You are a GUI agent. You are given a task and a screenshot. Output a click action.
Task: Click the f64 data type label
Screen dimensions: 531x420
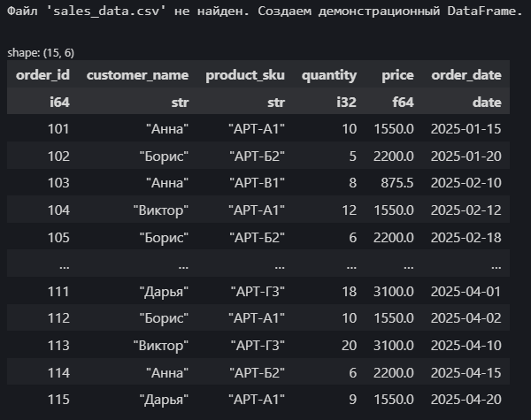(403, 102)
